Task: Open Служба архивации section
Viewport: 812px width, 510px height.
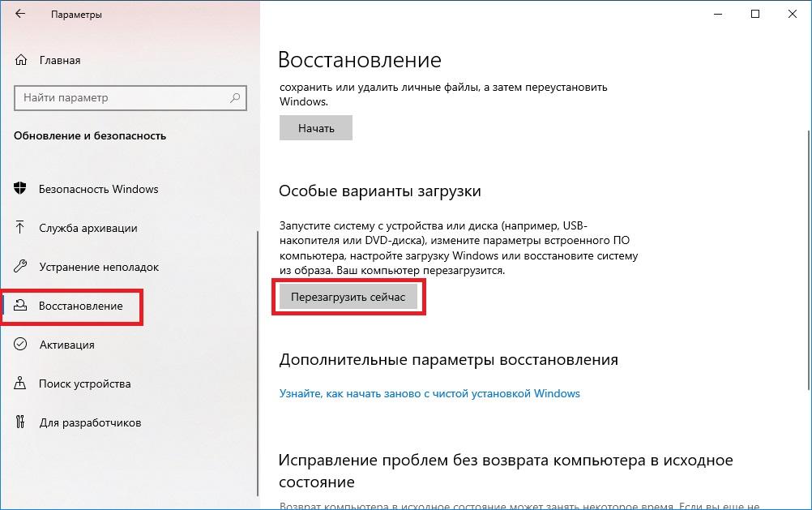Action: click(x=88, y=228)
